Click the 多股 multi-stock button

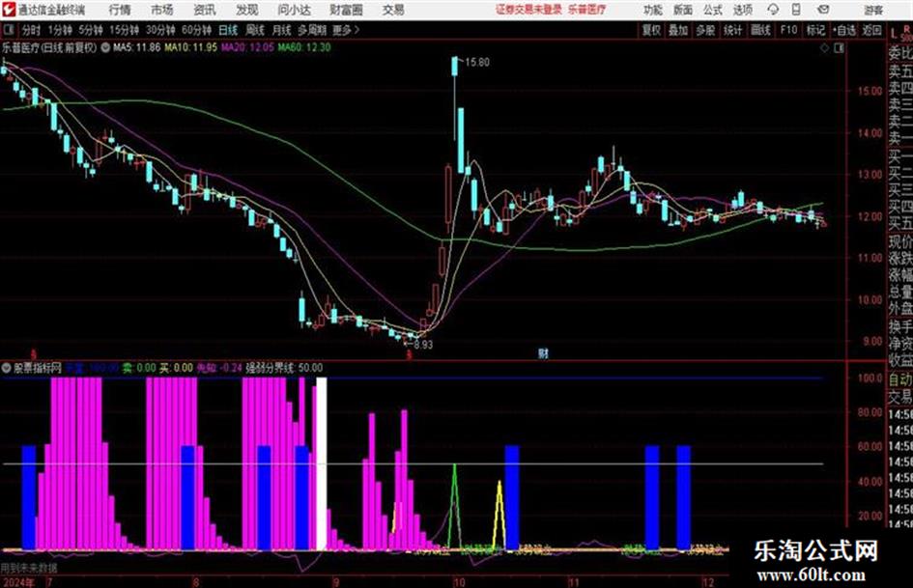pyautogui.click(x=705, y=30)
